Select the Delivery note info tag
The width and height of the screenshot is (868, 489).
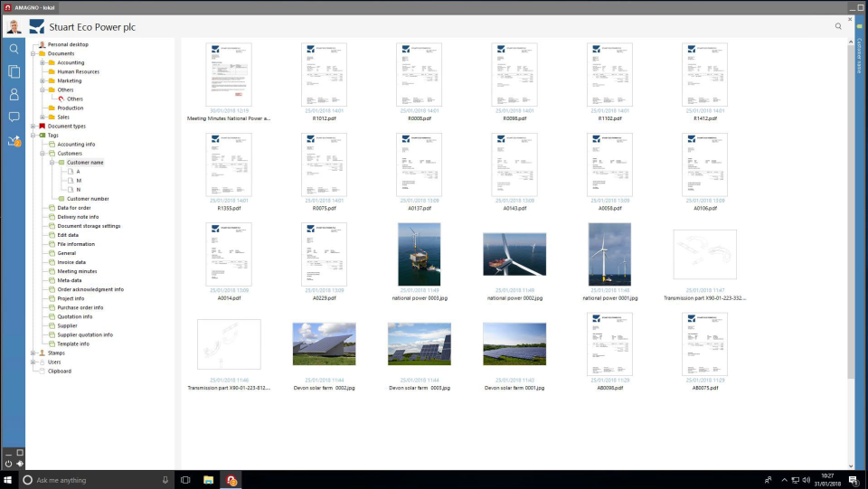click(x=78, y=217)
